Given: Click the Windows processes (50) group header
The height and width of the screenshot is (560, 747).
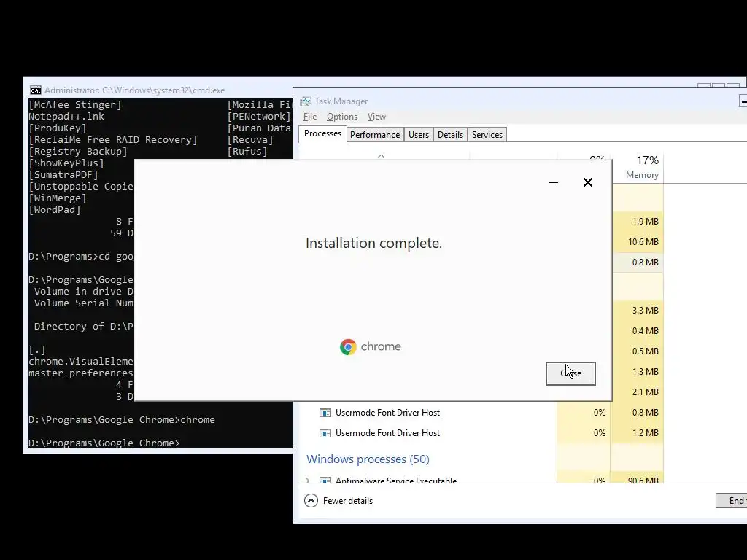Looking at the screenshot, I should [x=368, y=459].
